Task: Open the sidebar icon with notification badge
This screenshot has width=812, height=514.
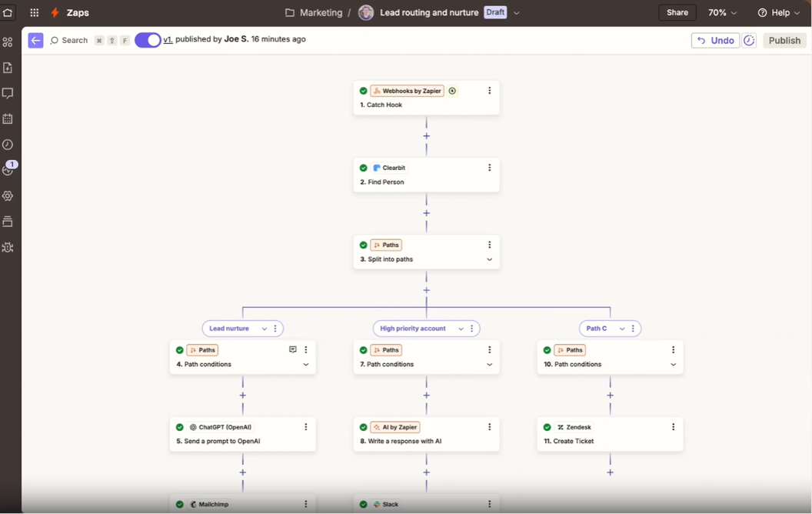Action: point(8,169)
